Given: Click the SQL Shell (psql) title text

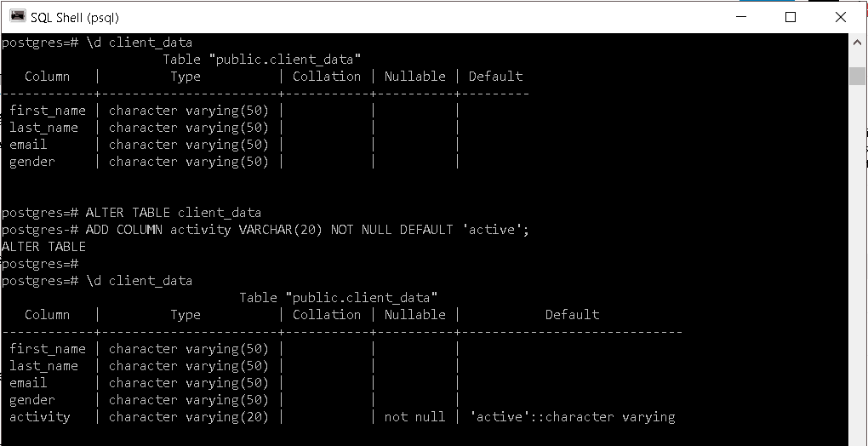Looking at the screenshot, I should click(75, 18).
